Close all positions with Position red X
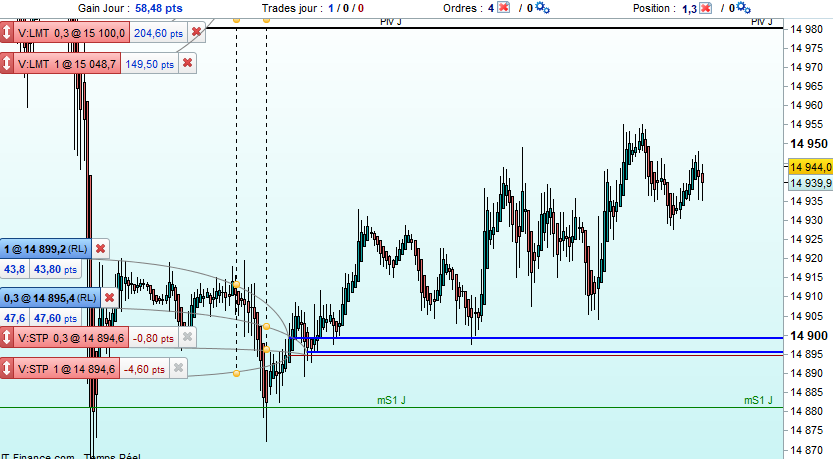This screenshot has height=460, width=833. [706, 7]
